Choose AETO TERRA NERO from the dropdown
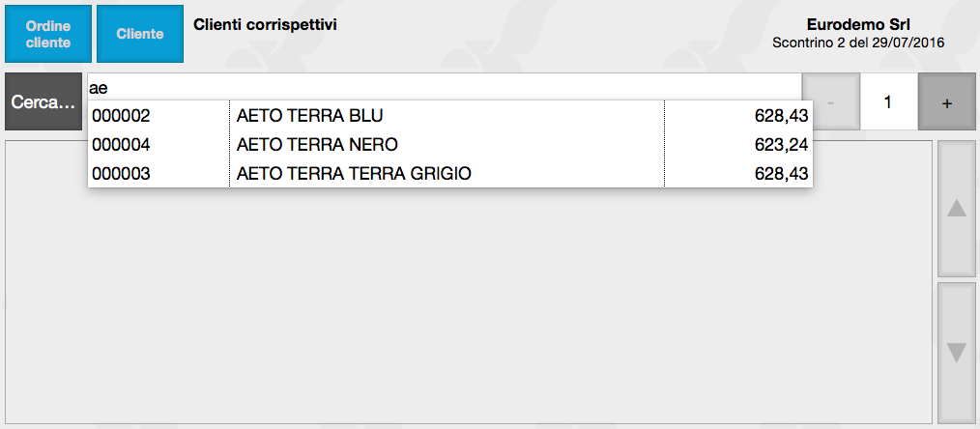Screen dimensions: 980x429 tap(317, 145)
